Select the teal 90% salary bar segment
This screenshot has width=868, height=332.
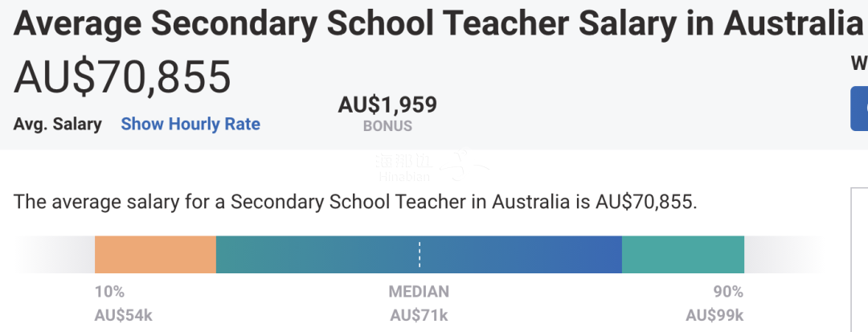683,255
